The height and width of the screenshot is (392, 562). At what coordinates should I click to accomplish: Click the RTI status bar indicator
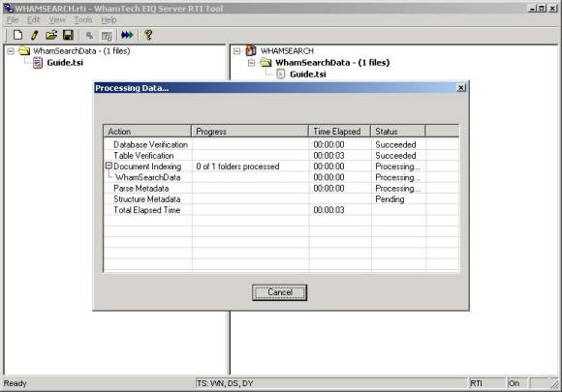coord(486,383)
